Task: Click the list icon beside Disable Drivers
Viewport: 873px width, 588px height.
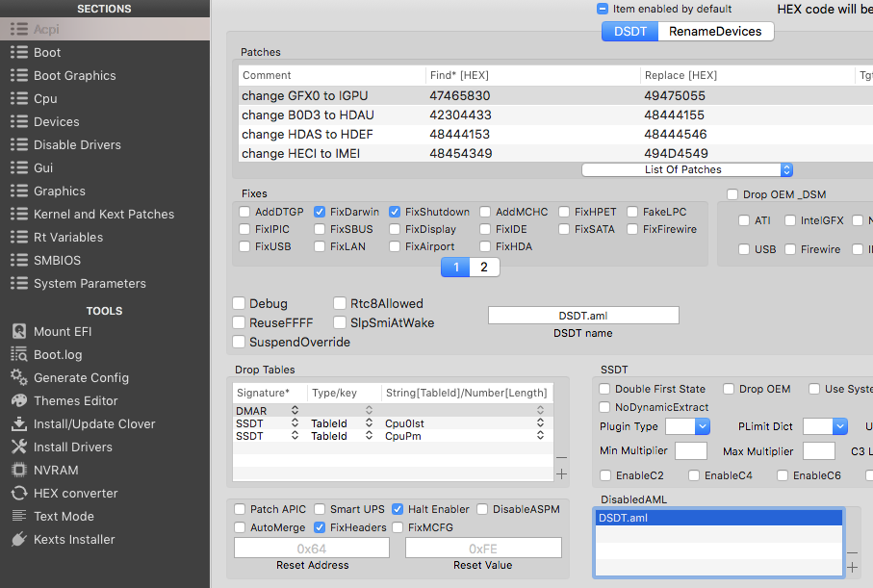Action: click(x=19, y=144)
